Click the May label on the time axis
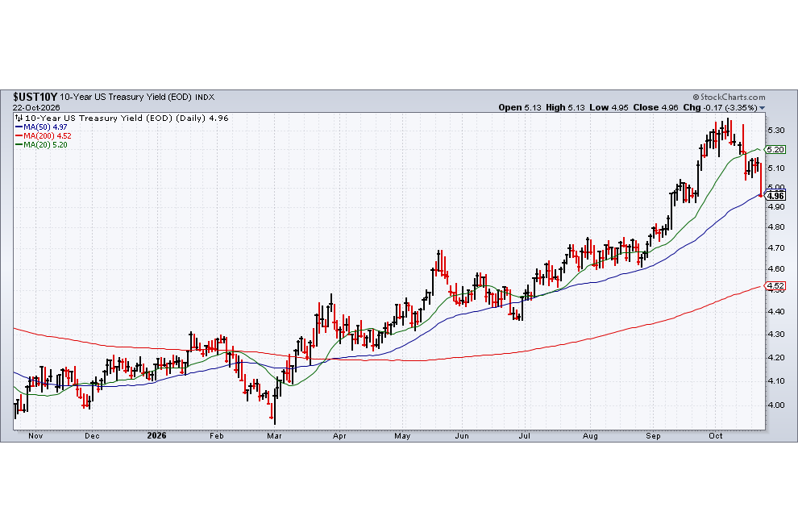The width and height of the screenshot is (798, 532). pyautogui.click(x=402, y=436)
